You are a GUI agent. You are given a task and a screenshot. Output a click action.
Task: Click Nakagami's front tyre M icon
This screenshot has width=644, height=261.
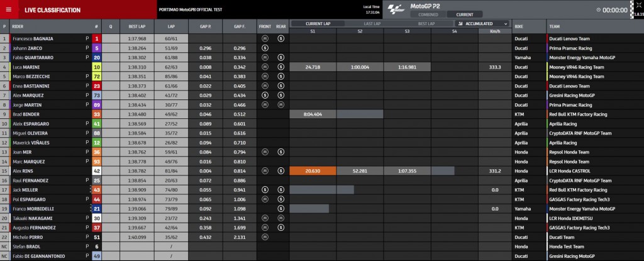265,218
